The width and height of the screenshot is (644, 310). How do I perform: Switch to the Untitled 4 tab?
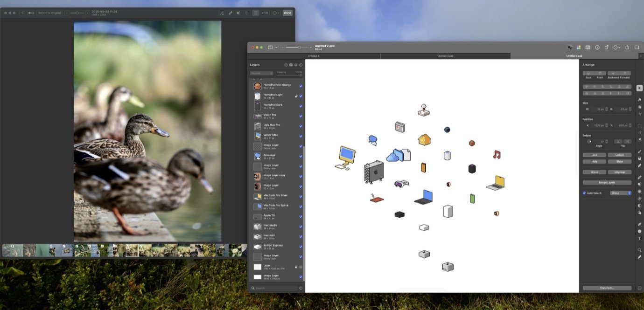[x=314, y=56]
